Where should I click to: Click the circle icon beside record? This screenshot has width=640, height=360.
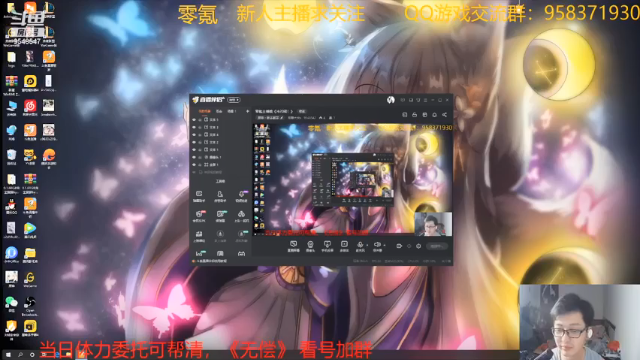(x=409, y=246)
